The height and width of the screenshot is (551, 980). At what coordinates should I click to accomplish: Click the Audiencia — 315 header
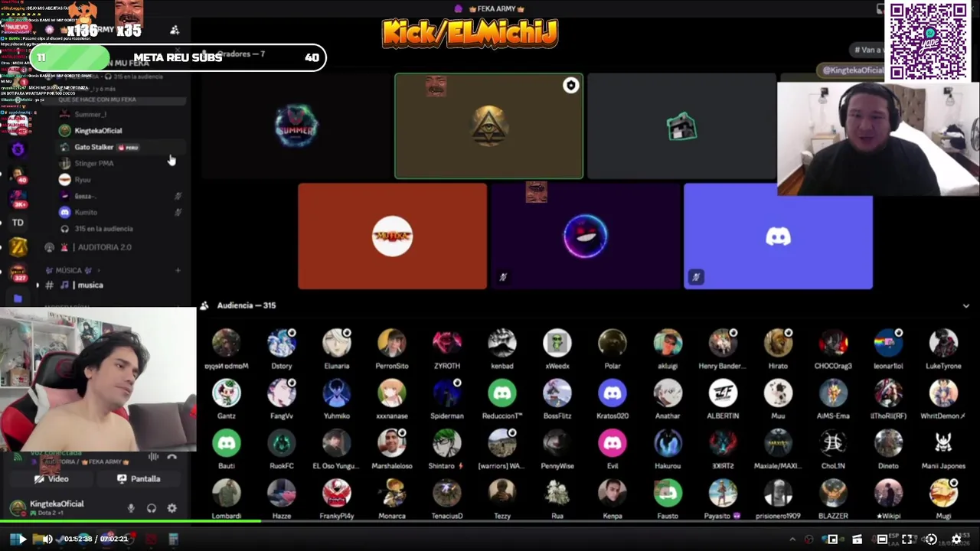coord(246,305)
